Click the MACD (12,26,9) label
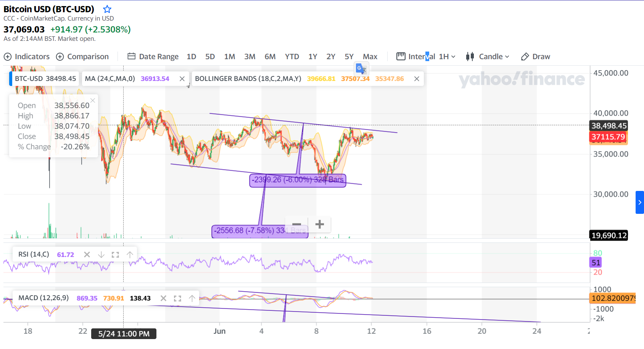The image size is (644, 349). [43, 298]
